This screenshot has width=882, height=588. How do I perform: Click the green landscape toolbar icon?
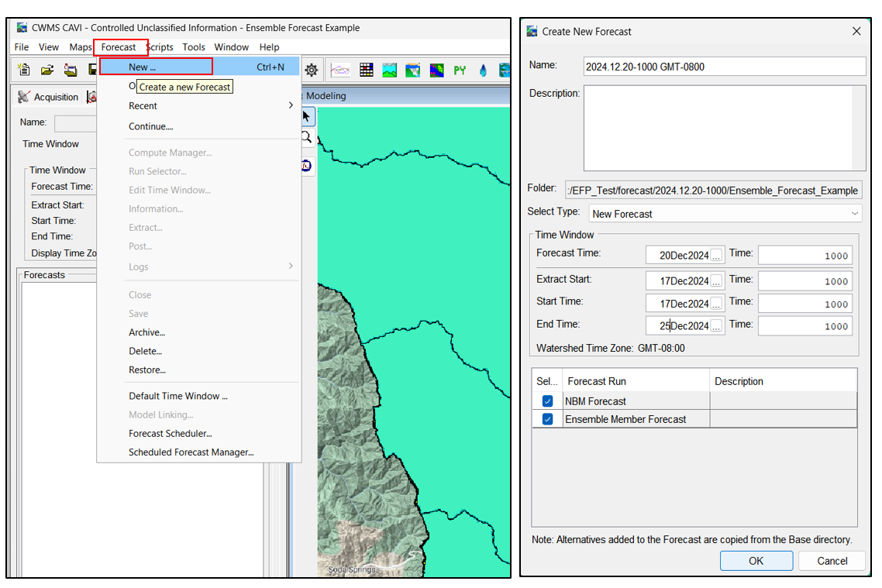pyautogui.click(x=389, y=70)
